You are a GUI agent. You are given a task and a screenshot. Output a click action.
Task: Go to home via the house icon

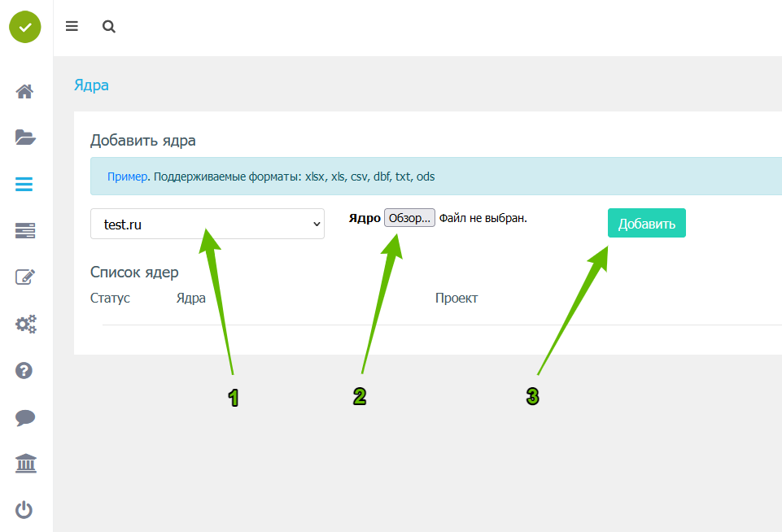(24, 91)
